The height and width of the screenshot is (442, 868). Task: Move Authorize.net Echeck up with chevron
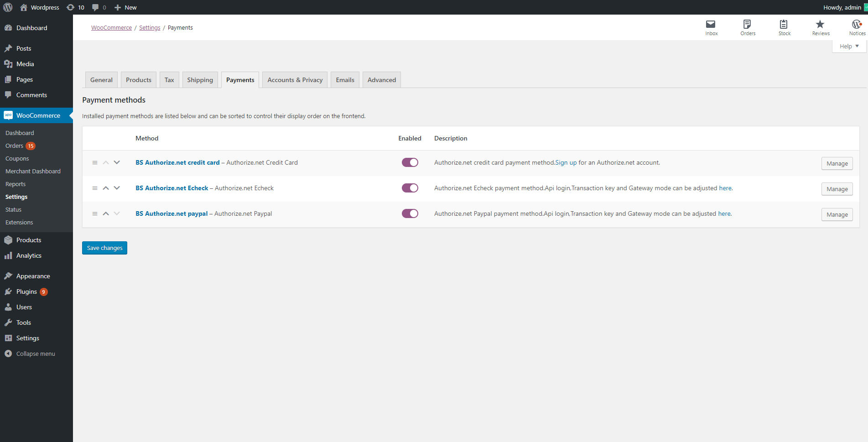tap(106, 188)
